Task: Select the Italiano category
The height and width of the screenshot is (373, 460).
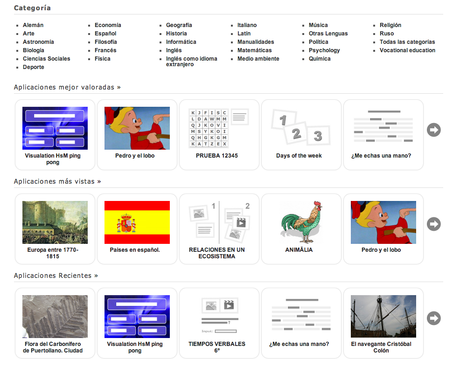Action: coord(247,25)
